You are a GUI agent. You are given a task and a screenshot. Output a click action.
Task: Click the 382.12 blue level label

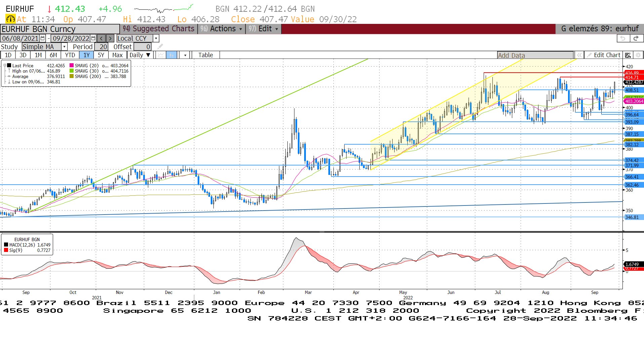coord(634,145)
